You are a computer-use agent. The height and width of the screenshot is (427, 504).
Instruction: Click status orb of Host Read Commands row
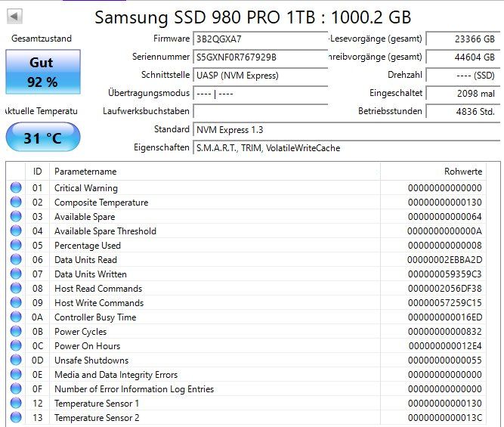click(16, 288)
